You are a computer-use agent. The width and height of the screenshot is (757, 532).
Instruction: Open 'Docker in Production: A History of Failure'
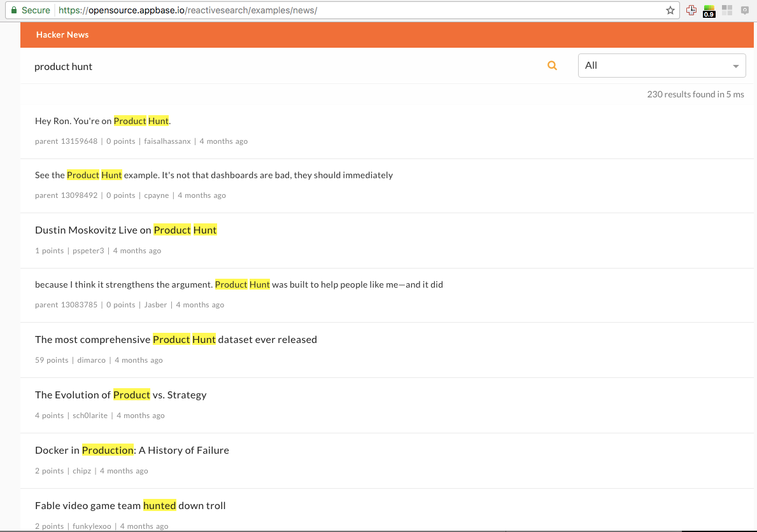[x=132, y=450]
